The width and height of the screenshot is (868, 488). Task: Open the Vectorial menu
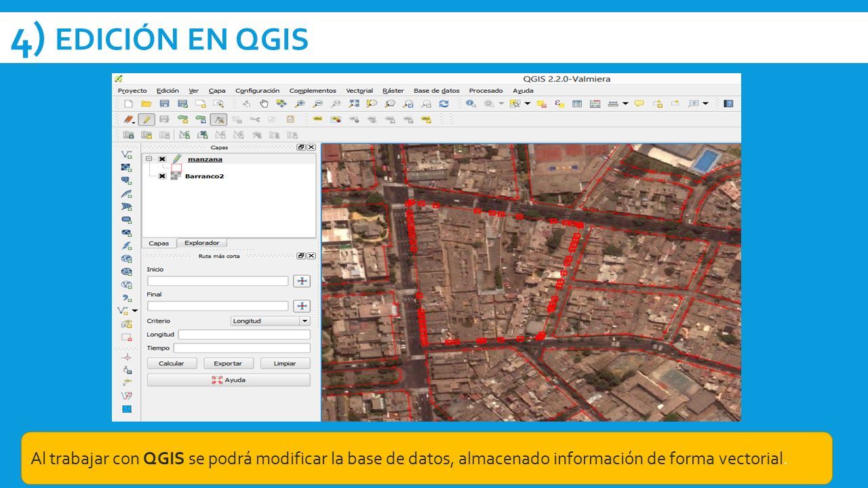(x=359, y=91)
